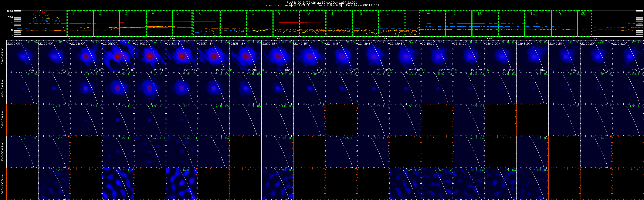Open 25-50 keV image labeled 2.71E+03

[22, 152]
